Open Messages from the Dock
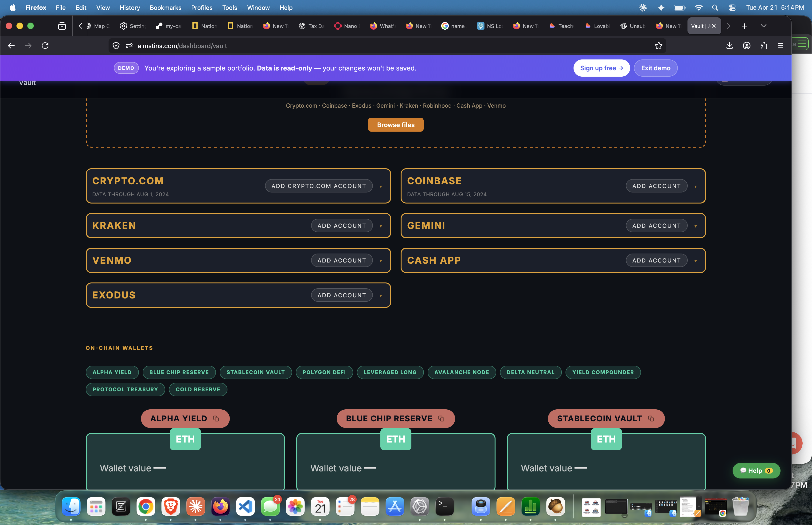 270,507
